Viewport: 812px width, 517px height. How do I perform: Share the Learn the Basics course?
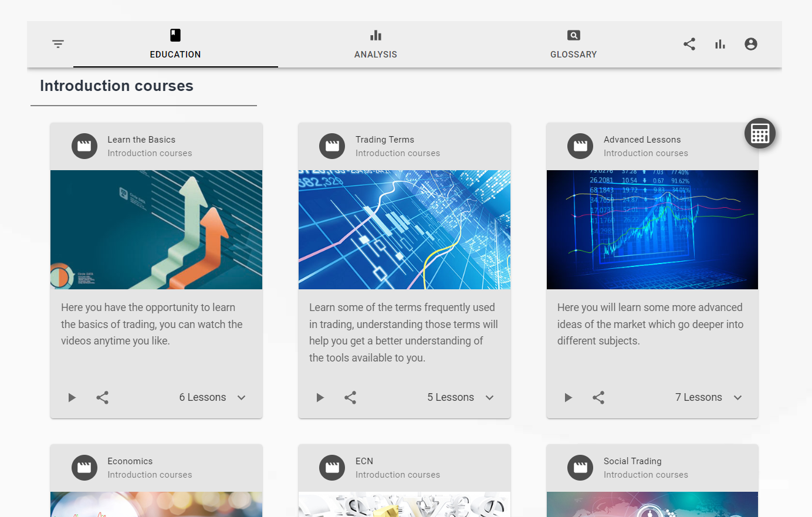[x=102, y=397]
